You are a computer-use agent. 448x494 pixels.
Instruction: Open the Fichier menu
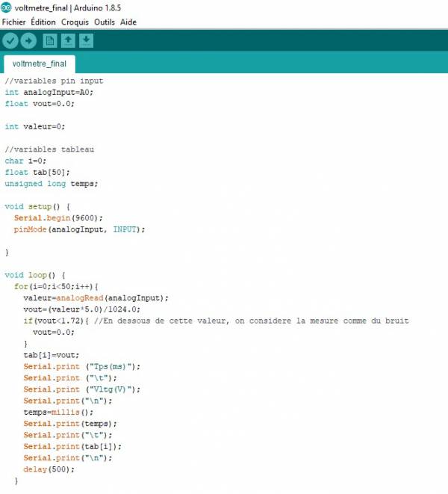tap(14, 22)
